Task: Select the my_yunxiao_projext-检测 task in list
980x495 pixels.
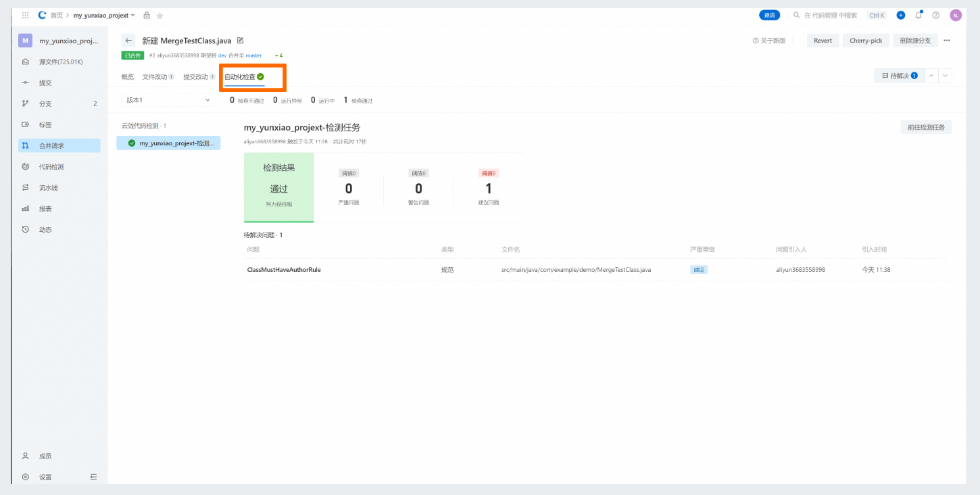Action: [168, 143]
